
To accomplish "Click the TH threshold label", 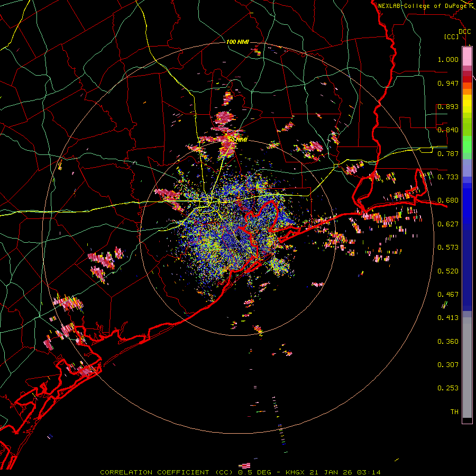I will [x=454, y=412].
